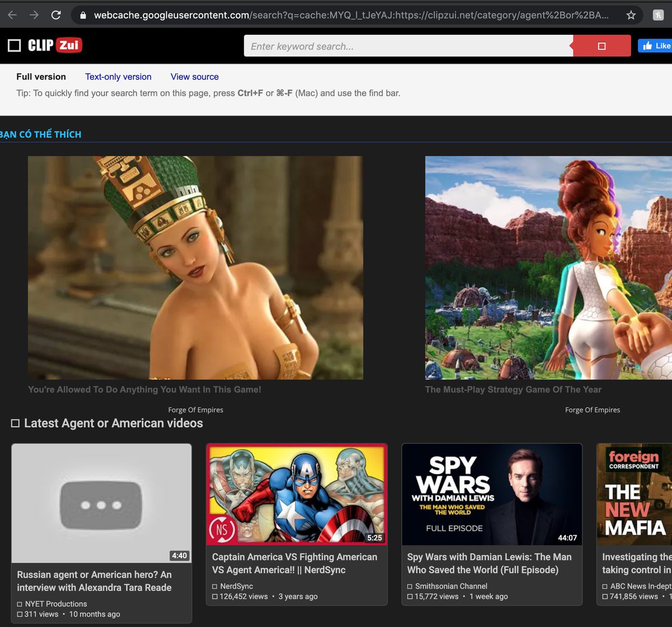Click the Facebook Like button
The image size is (672, 627).
coord(655,46)
